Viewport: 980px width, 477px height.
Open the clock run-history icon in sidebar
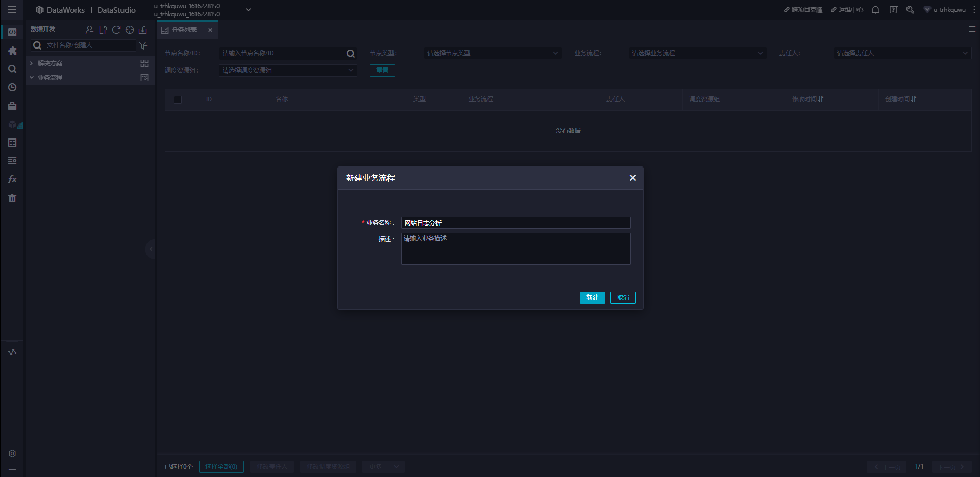tap(12, 87)
